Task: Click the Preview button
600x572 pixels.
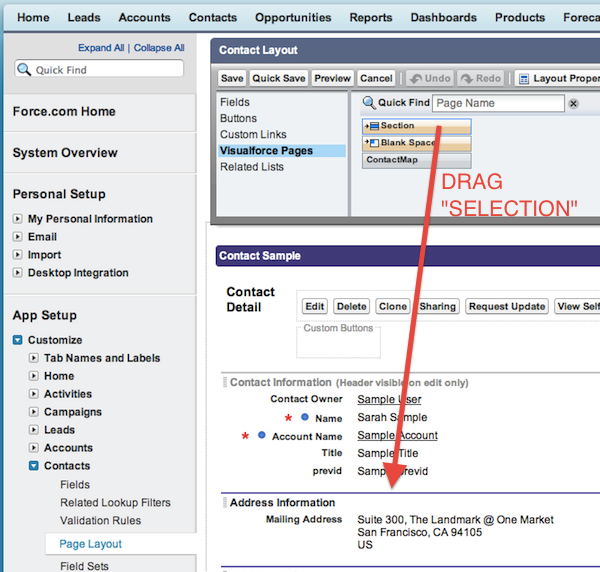Action: point(332,78)
